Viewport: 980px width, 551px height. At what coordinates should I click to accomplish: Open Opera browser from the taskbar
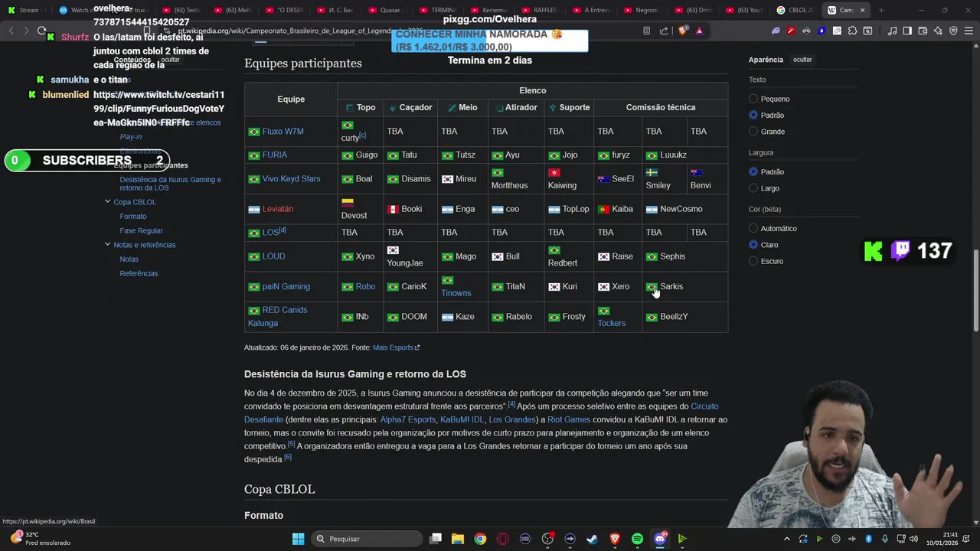pos(502,539)
